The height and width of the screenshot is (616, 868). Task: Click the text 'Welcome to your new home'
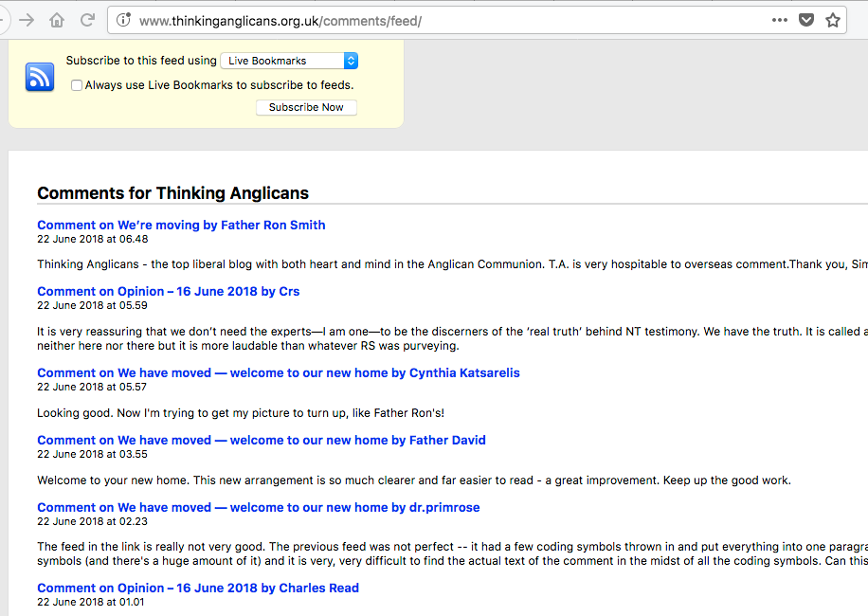click(113, 480)
